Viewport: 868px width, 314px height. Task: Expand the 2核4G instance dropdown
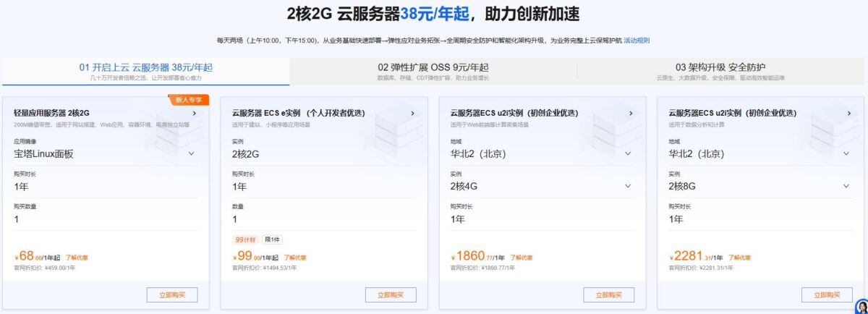coord(628,186)
